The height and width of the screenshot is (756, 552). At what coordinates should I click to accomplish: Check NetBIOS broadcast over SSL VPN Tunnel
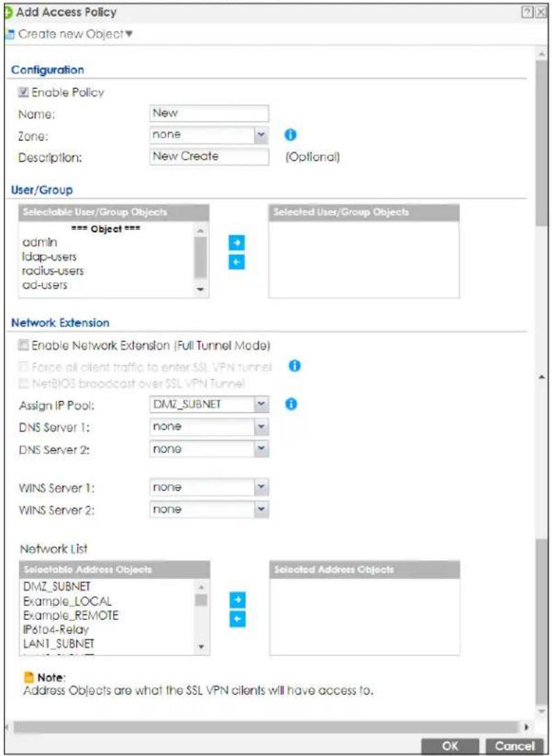pos(24,384)
